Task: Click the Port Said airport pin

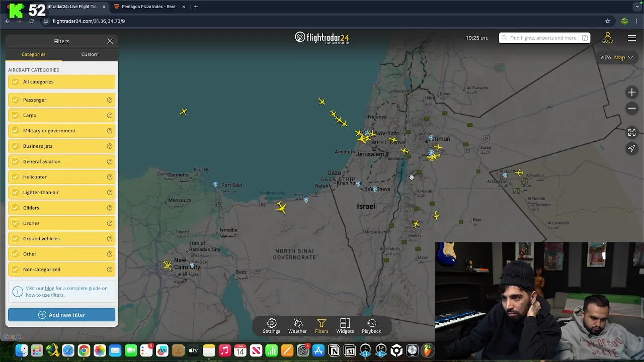Action: [215, 185]
